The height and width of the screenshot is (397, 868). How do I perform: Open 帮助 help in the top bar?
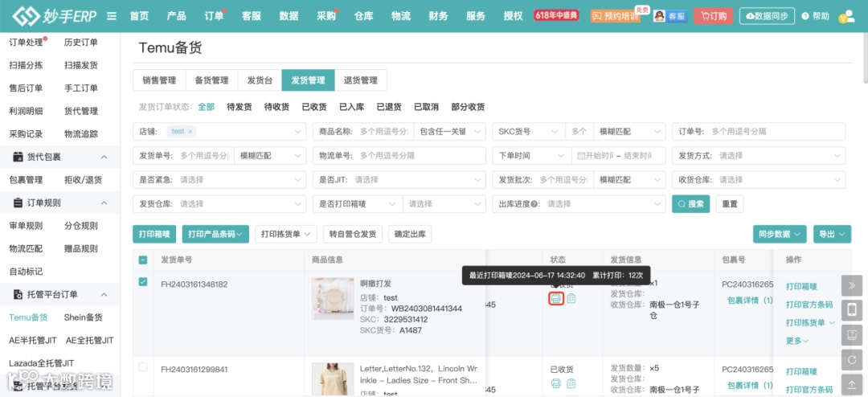(816, 16)
